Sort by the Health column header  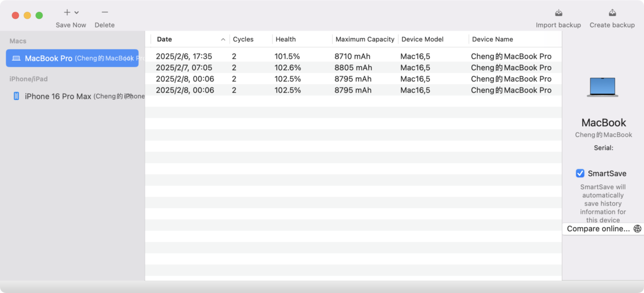[302, 39]
